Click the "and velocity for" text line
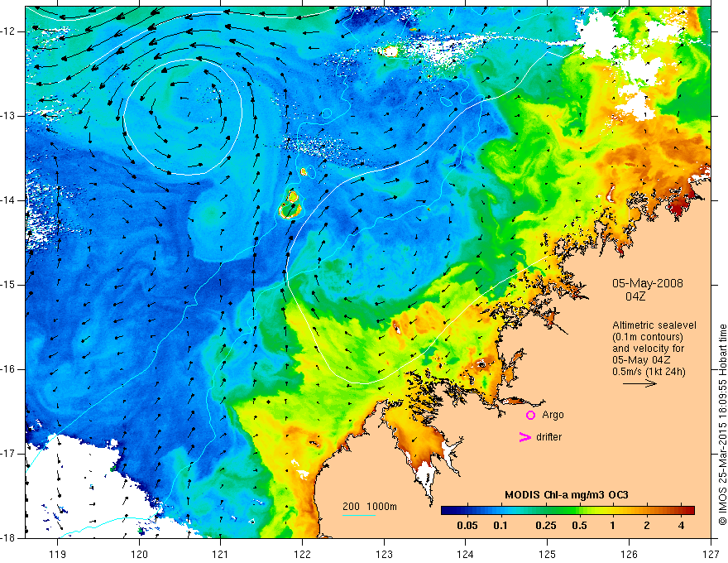 (648, 348)
